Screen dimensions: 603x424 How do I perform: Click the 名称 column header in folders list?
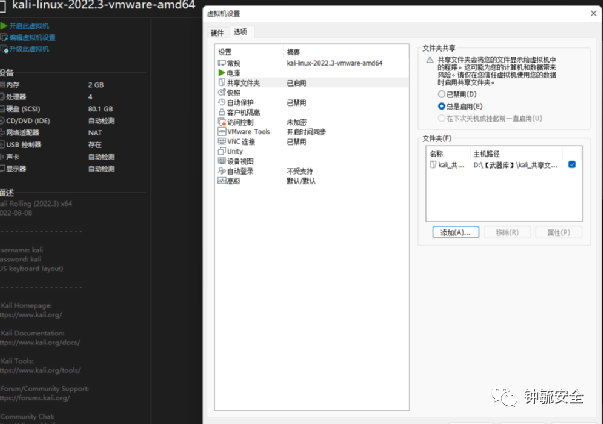(x=436, y=154)
